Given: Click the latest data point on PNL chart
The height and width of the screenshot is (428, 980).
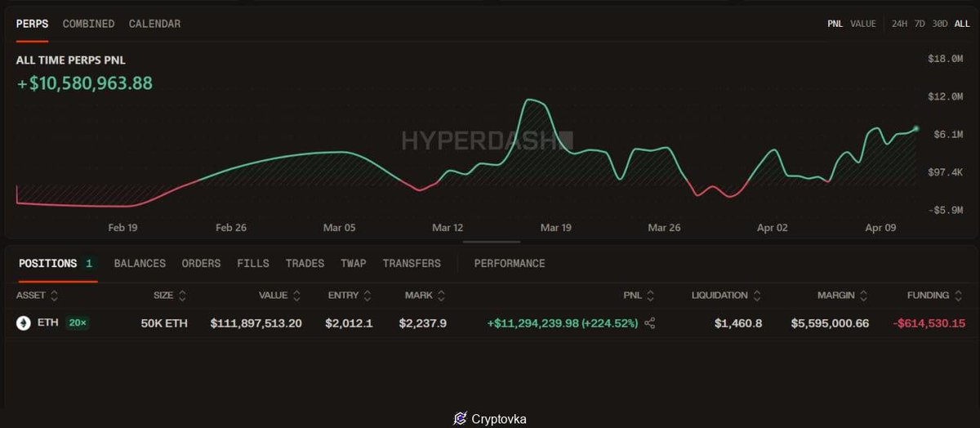Looking at the screenshot, I should tap(916, 128).
